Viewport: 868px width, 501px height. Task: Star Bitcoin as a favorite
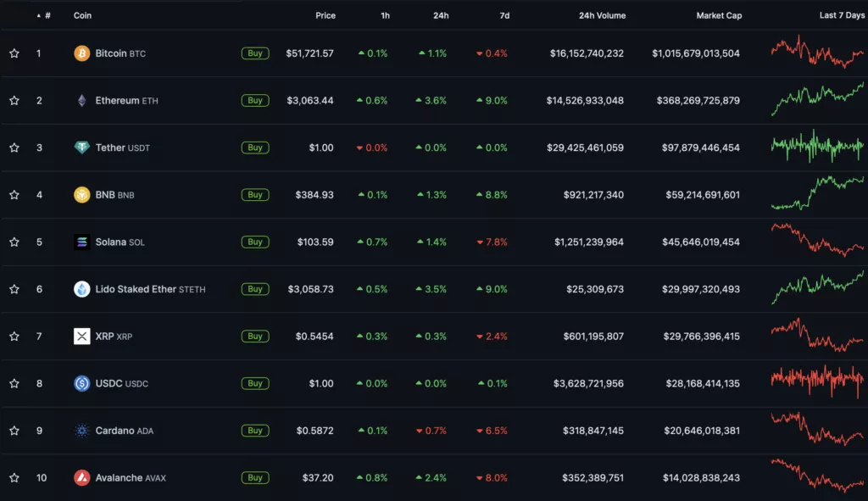tap(14, 53)
